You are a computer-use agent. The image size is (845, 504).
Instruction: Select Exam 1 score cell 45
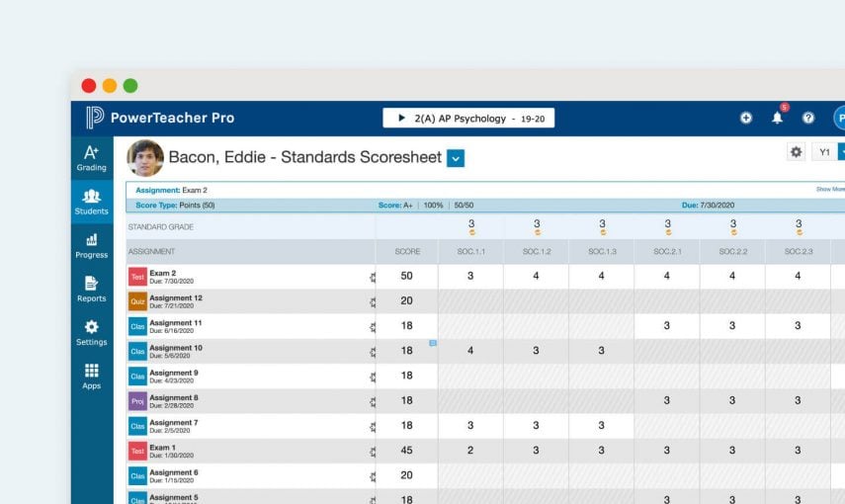[x=407, y=450]
